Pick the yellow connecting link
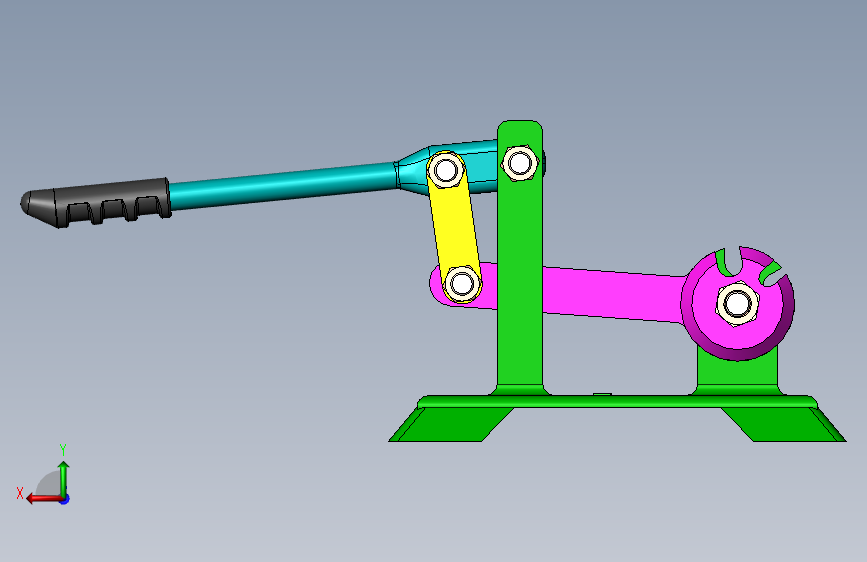Viewport: 867px width, 562px height. pos(454,227)
